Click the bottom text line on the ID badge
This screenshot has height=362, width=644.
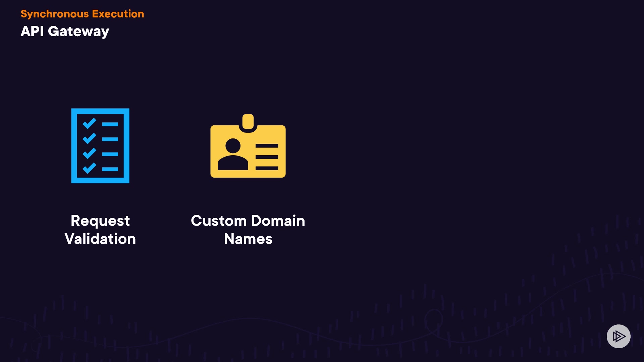tap(267, 168)
